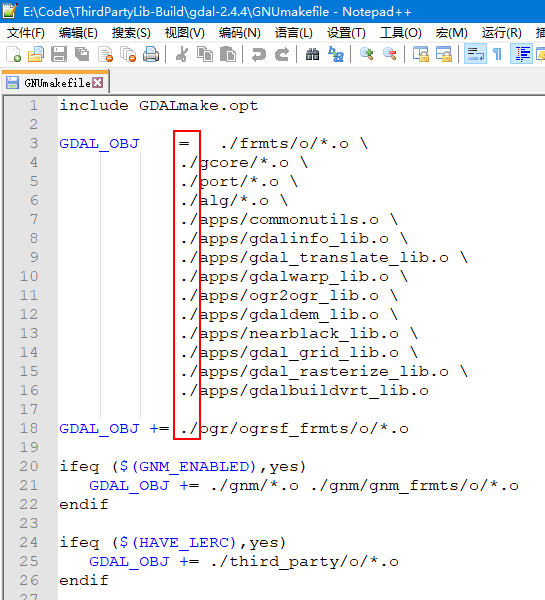The height and width of the screenshot is (600, 545).
Task: Open the 运行(R) menu
Action: [x=501, y=33]
